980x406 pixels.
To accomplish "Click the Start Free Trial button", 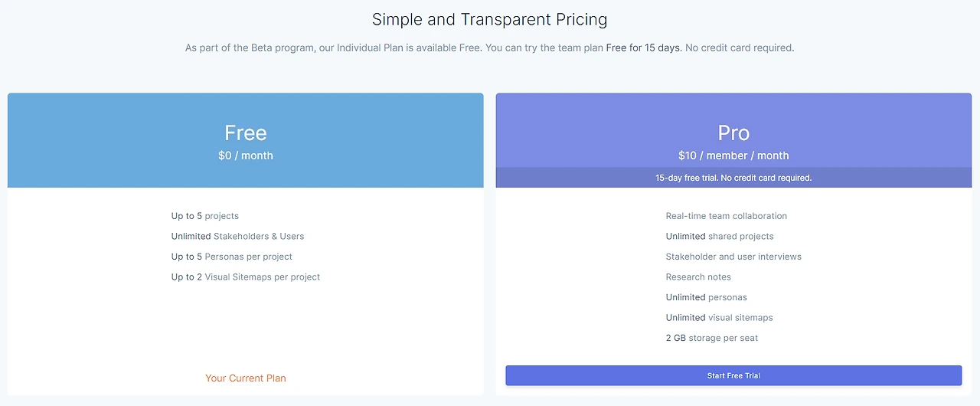I will [x=733, y=375].
